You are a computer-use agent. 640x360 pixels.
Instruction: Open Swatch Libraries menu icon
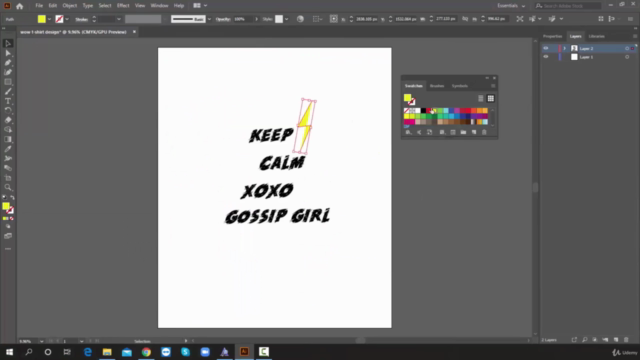(x=408, y=132)
